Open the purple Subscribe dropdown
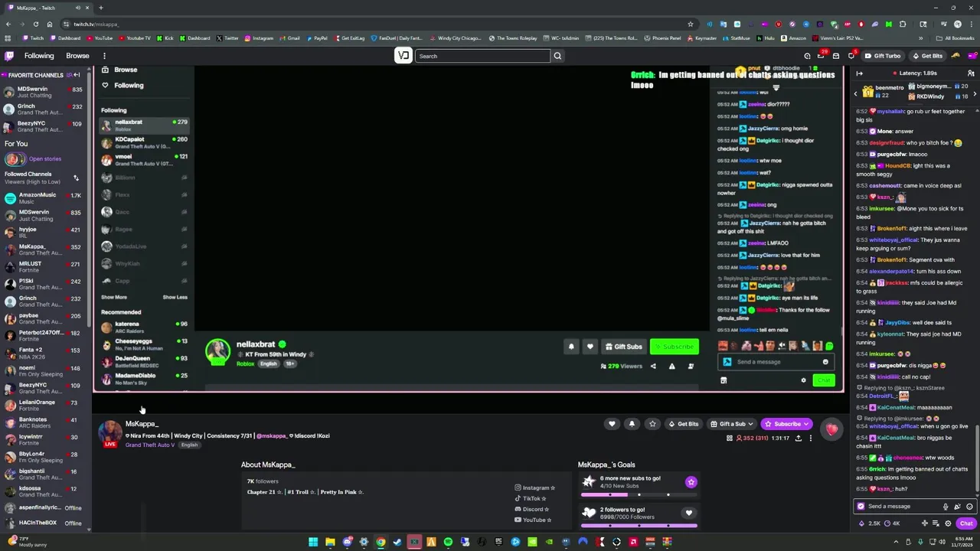Image resolution: width=980 pixels, height=551 pixels. tap(786, 424)
